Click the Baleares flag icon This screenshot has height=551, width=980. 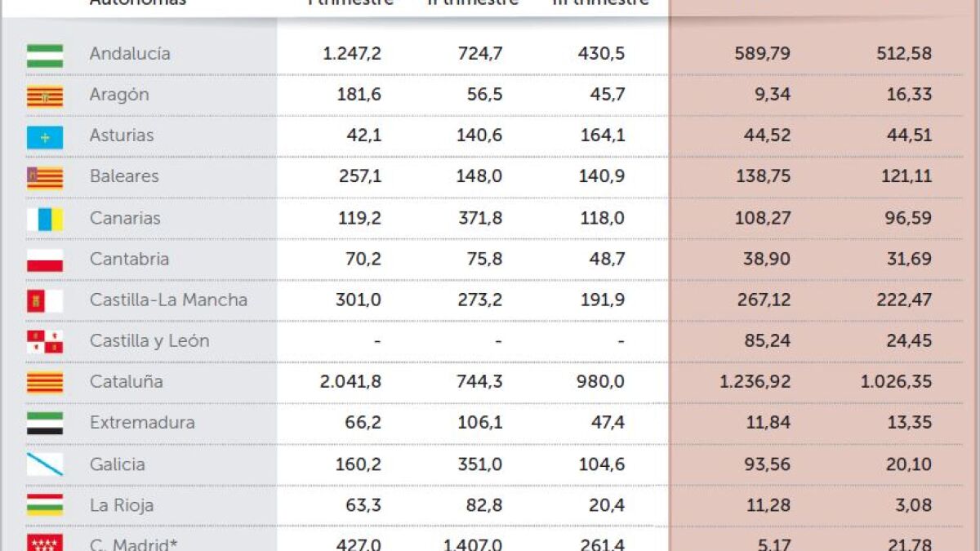pyautogui.click(x=45, y=178)
